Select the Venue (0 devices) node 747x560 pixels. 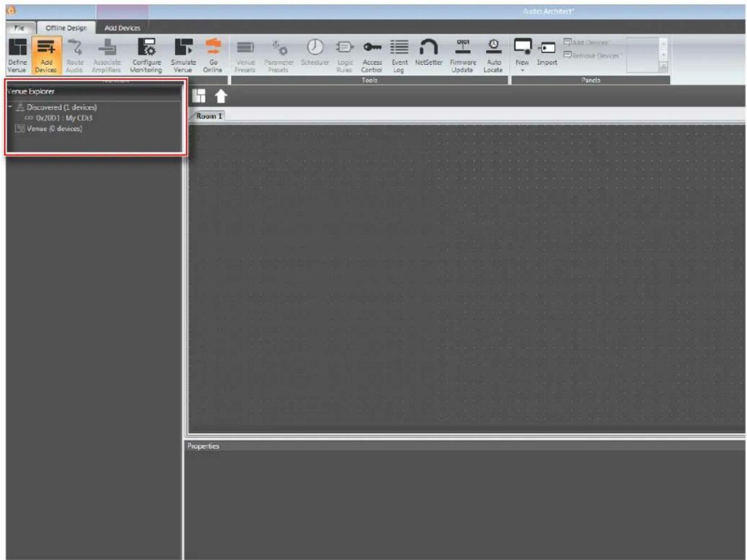(x=49, y=129)
